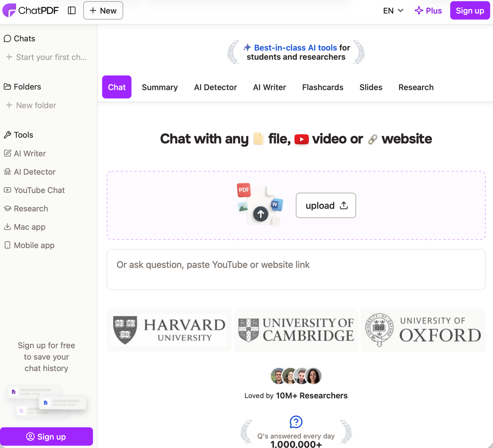Click the Best-in-class AI tools link
The width and height of the screenshot is (493, 448).
tap(295, 48)
